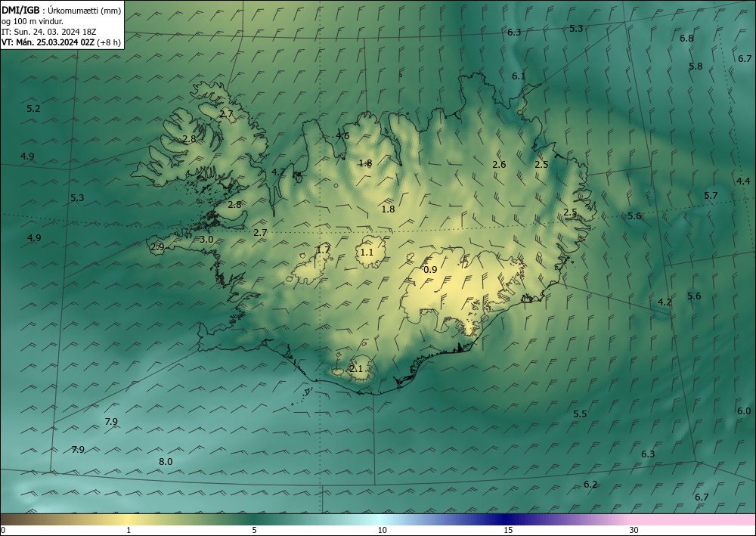Screen dimensions: 756x536
Task: Click the 6.1 value off the north coast
Action: [519, 76]
